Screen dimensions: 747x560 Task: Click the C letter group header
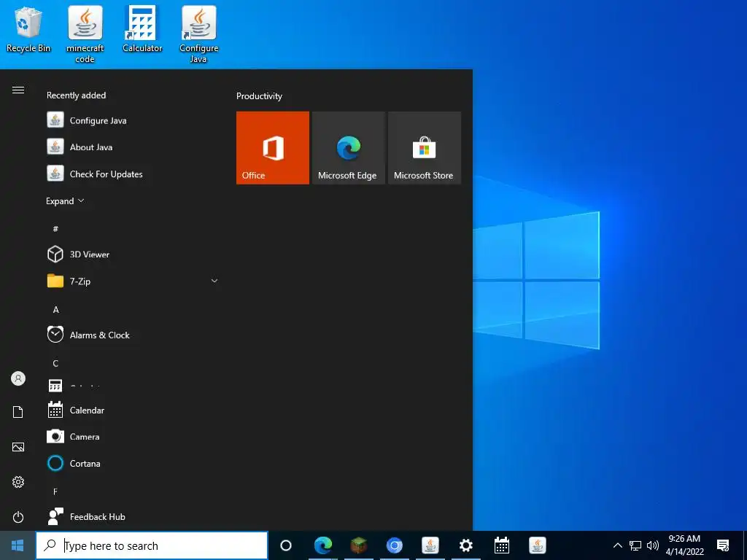(55, 363)
